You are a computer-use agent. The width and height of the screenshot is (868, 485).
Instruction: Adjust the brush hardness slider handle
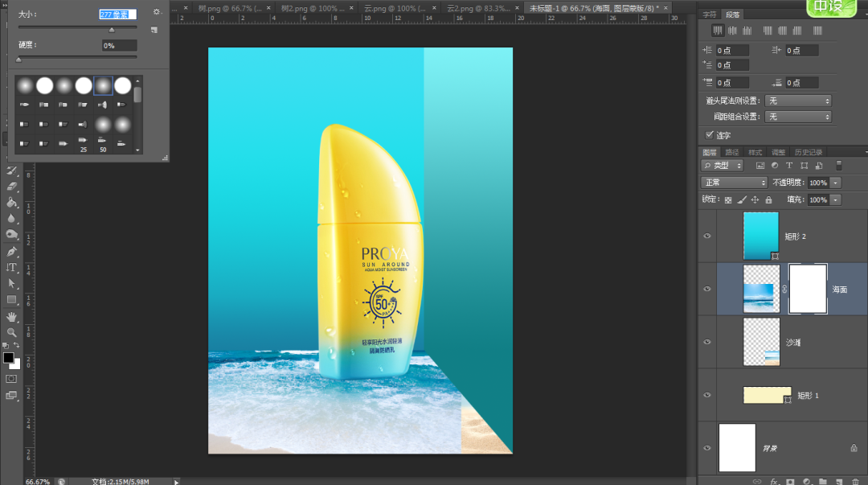pyautogui.click(x=18, y=60)
